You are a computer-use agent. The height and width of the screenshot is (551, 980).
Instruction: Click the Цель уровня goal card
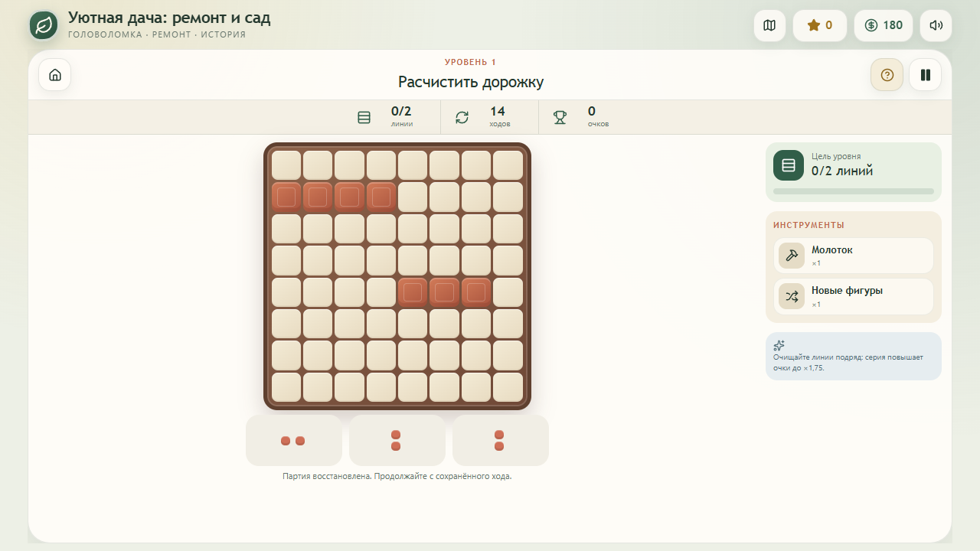coord(854,172)
